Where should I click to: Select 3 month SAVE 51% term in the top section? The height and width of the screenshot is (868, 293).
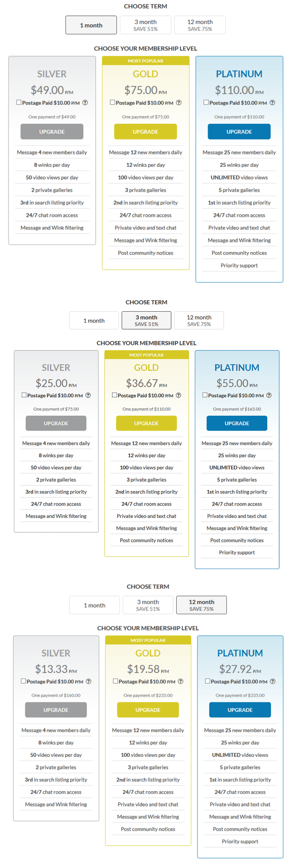point(145,25)
